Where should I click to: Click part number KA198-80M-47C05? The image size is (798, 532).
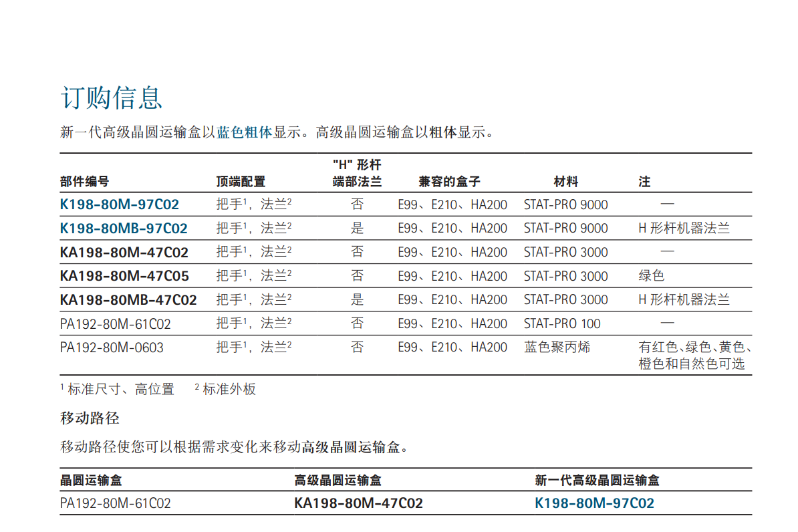(124, 276)
